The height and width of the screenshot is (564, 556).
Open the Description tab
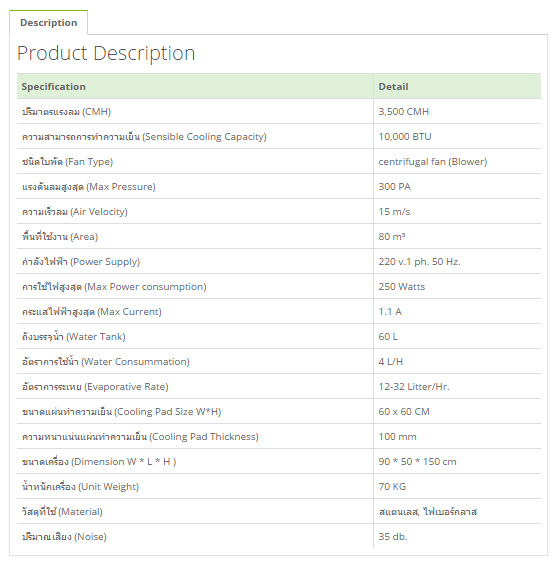49,23
